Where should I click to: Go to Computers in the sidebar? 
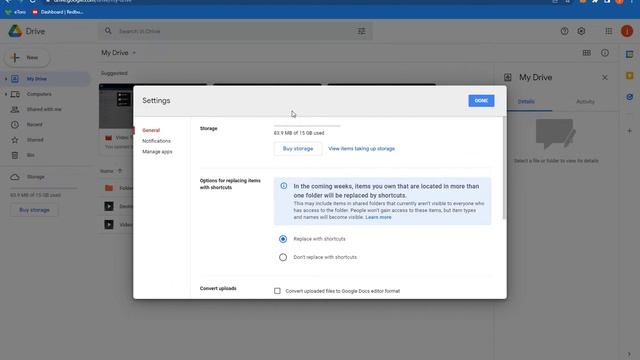coord(39,94)
